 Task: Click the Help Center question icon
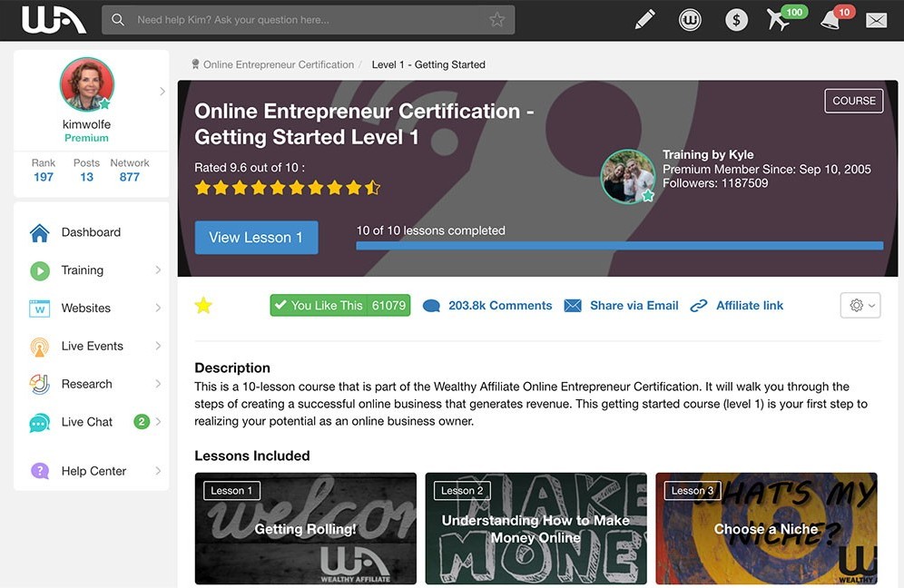coord(40,471)
